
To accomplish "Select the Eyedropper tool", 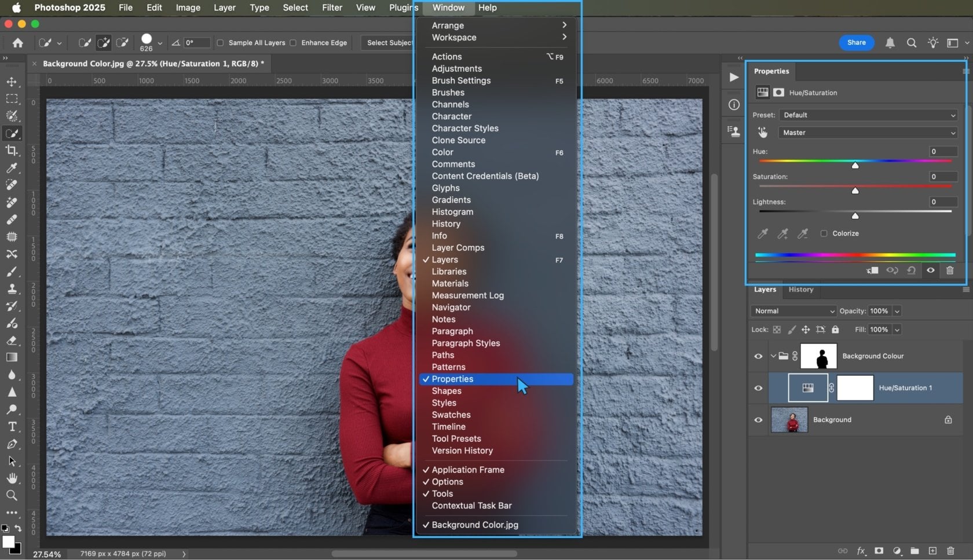I will [x=12, y=168].
